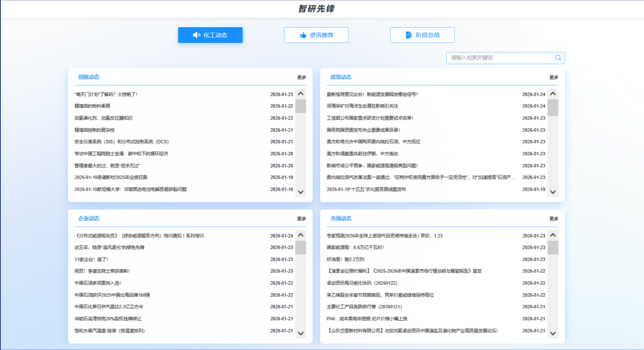Open article 好消息！破2.2万列

pyautogui.click(x=345, y=259)
